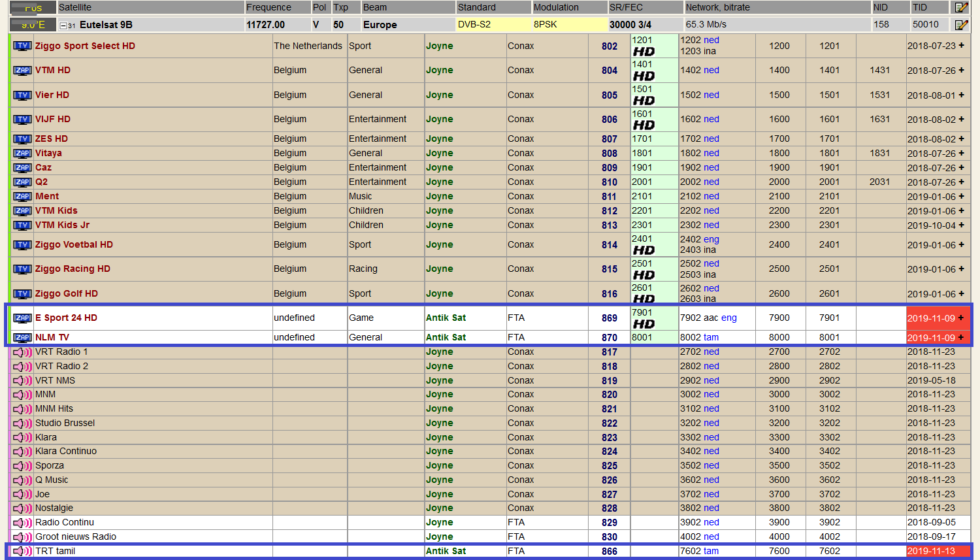Click the 11727.00 frequency value

(x=265, y=25)
